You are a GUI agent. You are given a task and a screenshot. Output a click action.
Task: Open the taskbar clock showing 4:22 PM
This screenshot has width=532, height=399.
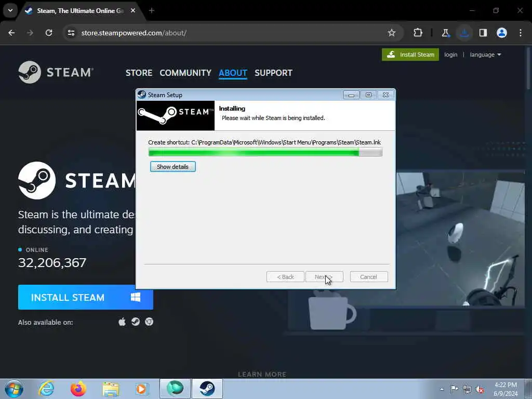(x=506, y=389)
